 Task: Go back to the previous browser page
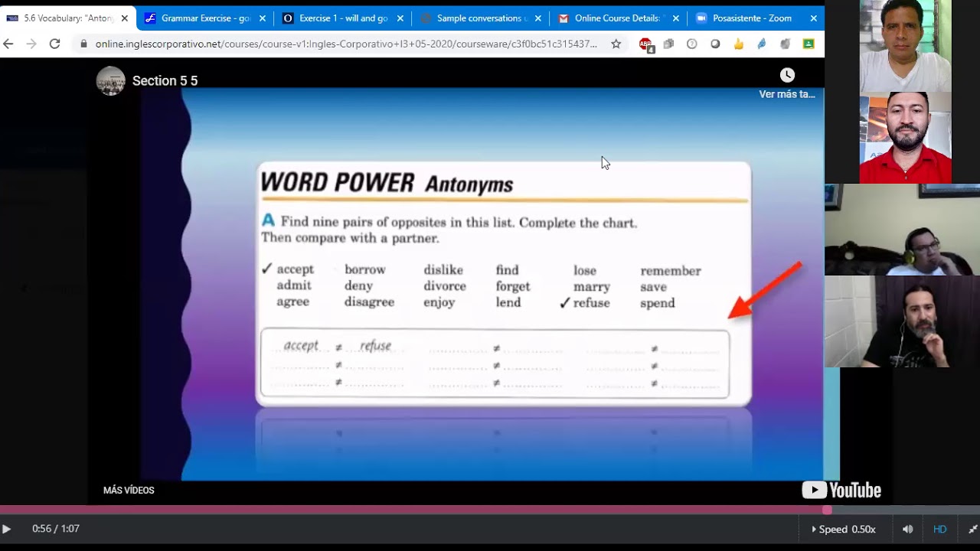tap(8, 44)
